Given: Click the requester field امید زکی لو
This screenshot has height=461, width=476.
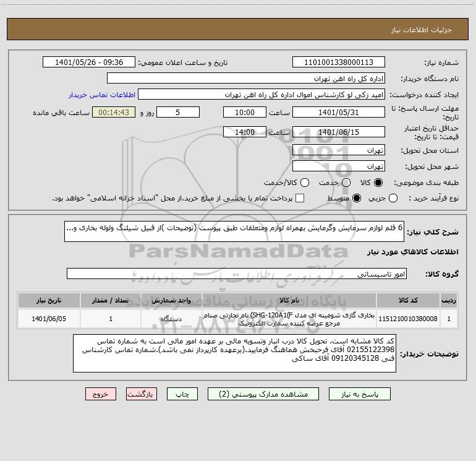Looking at the screenshot, I should 261,94.
